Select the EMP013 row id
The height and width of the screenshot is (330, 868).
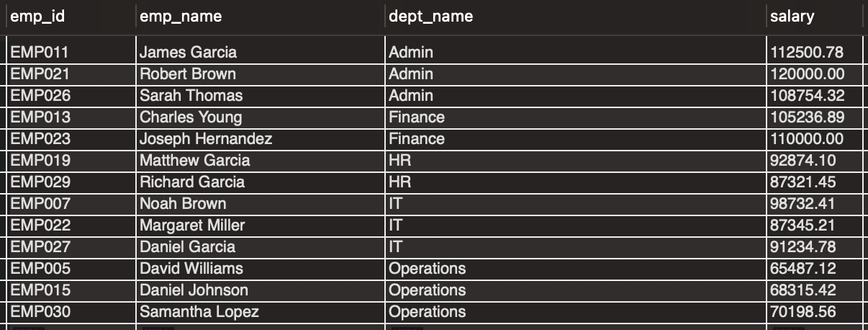[x=40, y=117]
